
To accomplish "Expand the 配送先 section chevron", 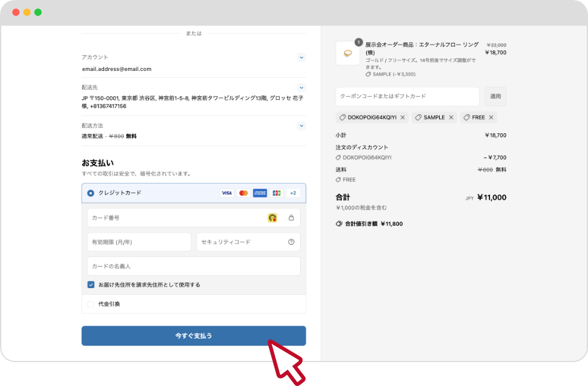I will coord(301,87).
